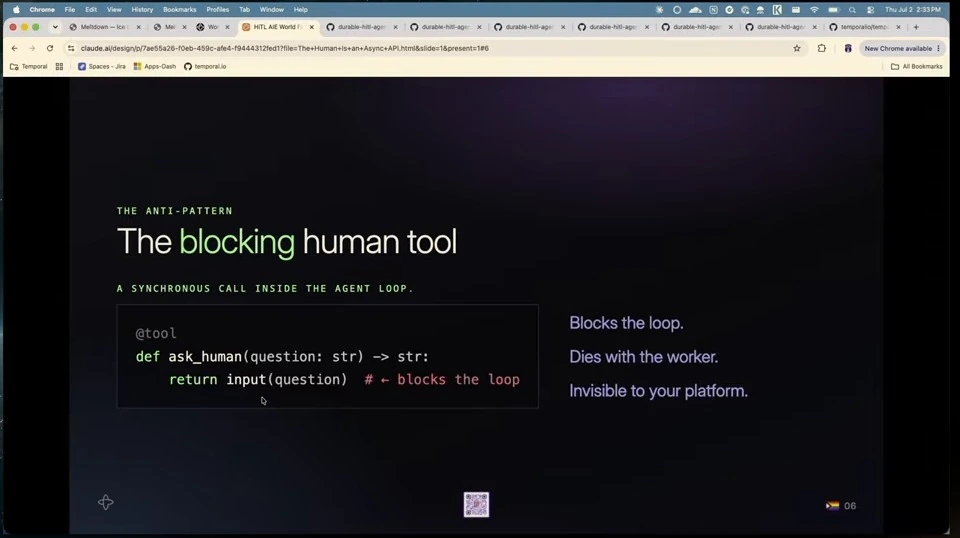Switch to the temporalio/temp GitHub tab
The image size is (960, 538).
[x=863, y=27]
